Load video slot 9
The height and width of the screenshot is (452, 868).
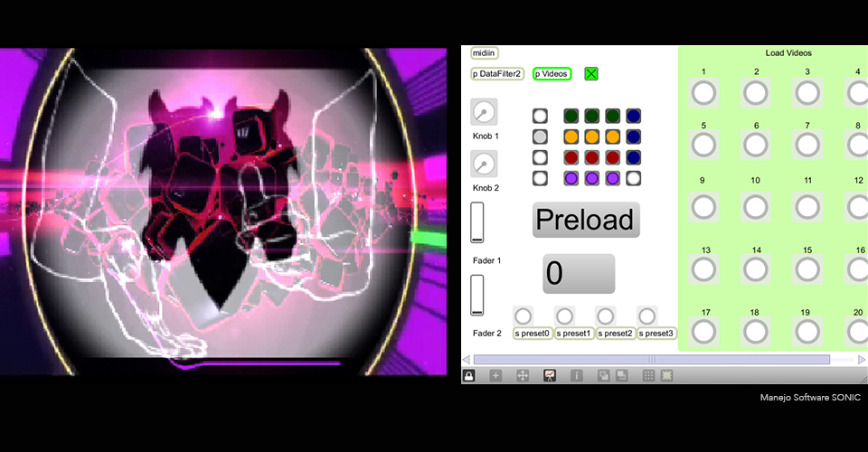click(x=703, y=207)
